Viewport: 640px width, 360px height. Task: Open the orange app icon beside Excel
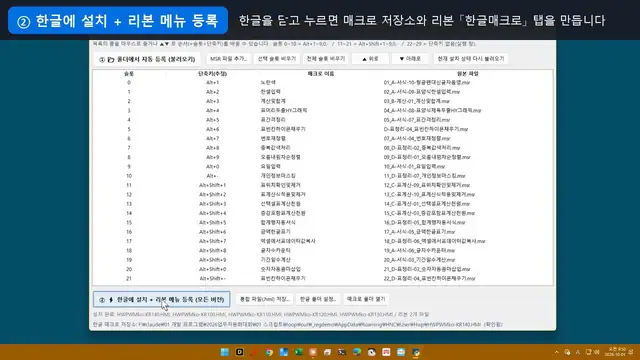(x=313, y=352)
